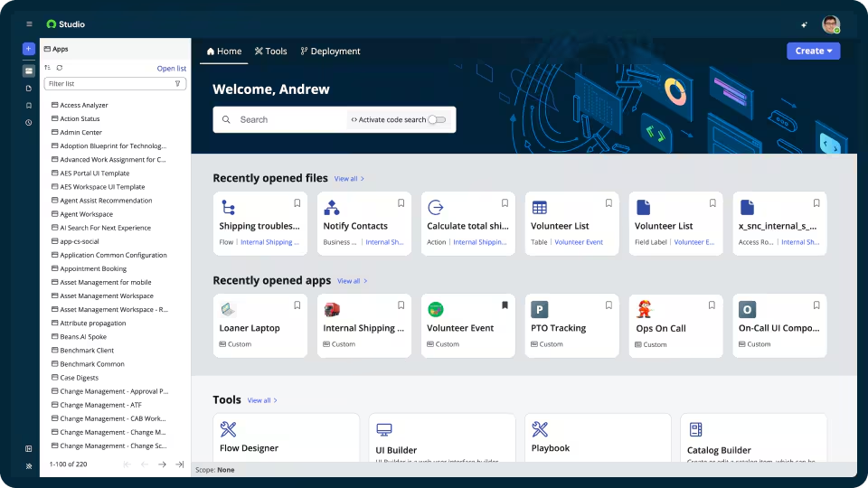Enable the Activate code search switch
The width and height of the screenshot is (868, 488).
click(x=437, y=119)
